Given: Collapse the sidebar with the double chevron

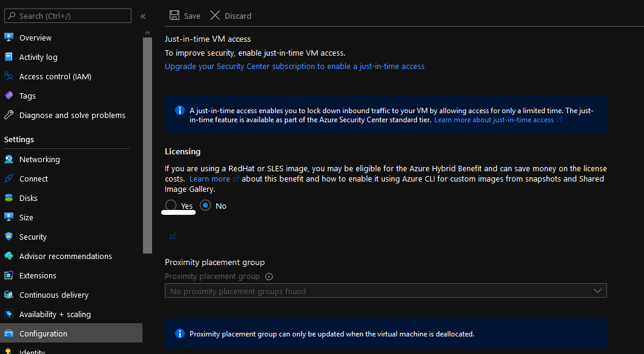Looking at the screenshot, I should click(143, 16).
